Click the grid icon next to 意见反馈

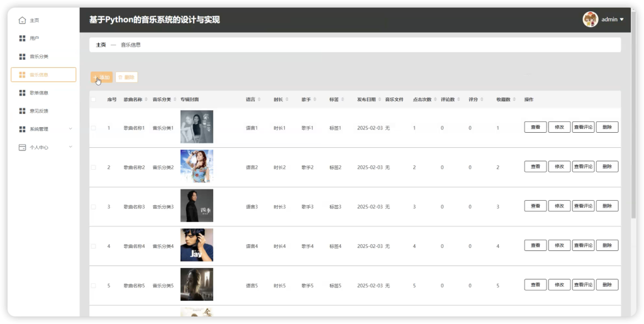(22, 111)
